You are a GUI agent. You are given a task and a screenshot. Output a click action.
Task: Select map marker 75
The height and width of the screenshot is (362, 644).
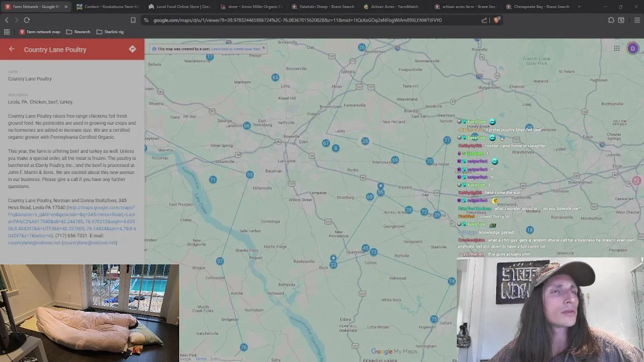[x=434, y=319]
